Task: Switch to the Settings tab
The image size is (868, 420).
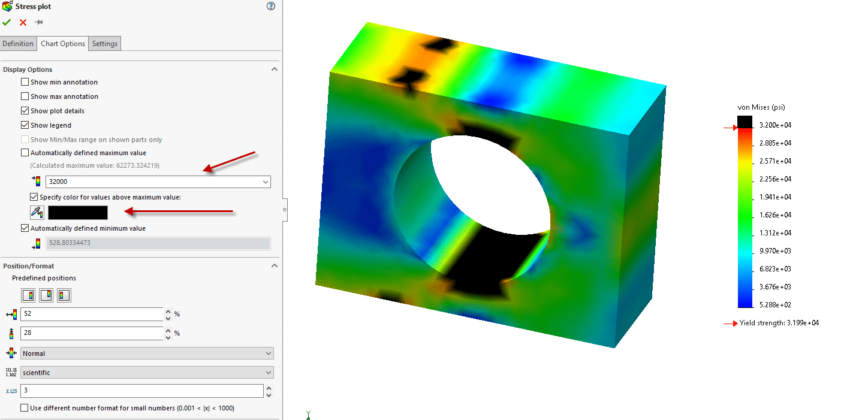Action: (x=104, y=44)
